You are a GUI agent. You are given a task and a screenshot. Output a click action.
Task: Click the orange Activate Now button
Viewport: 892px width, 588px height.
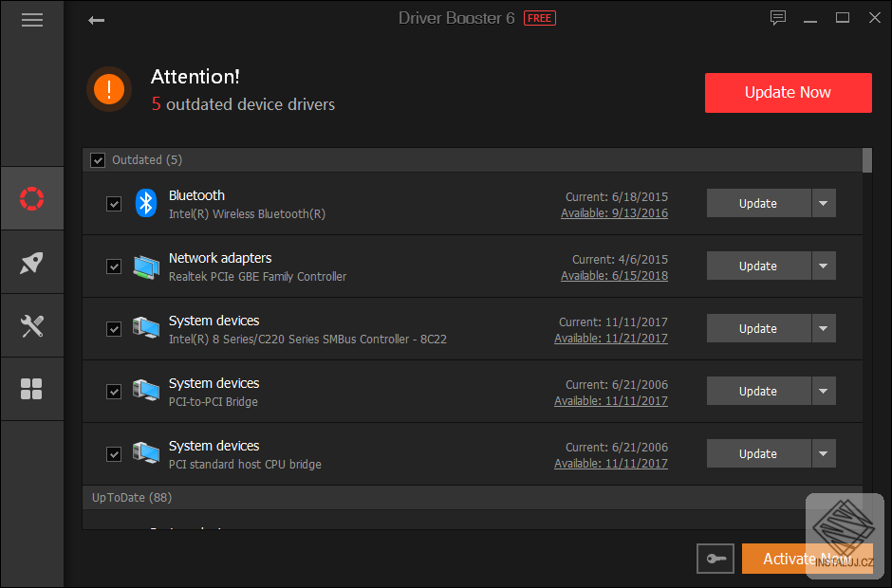(808, 559)
